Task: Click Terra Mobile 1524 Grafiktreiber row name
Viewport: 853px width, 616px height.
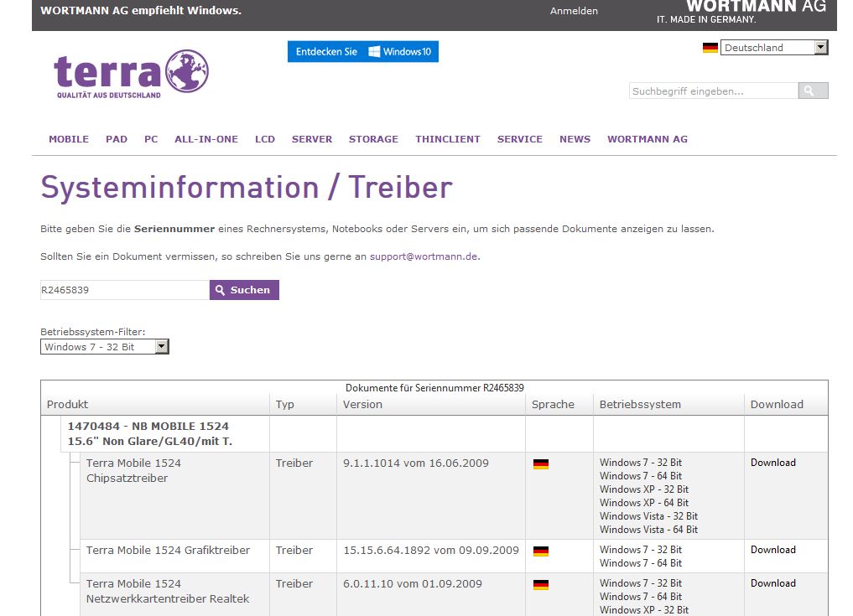Action: tap(168, 551)
